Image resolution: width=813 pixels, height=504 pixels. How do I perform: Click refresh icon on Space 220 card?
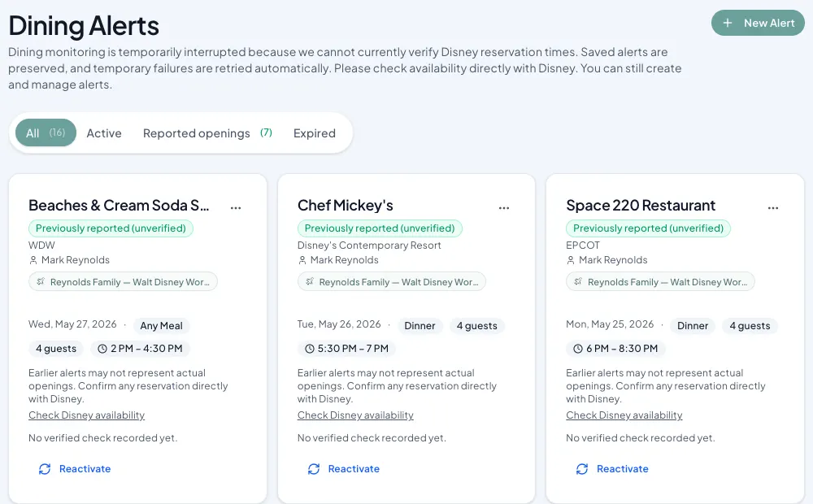pos(582,469)
